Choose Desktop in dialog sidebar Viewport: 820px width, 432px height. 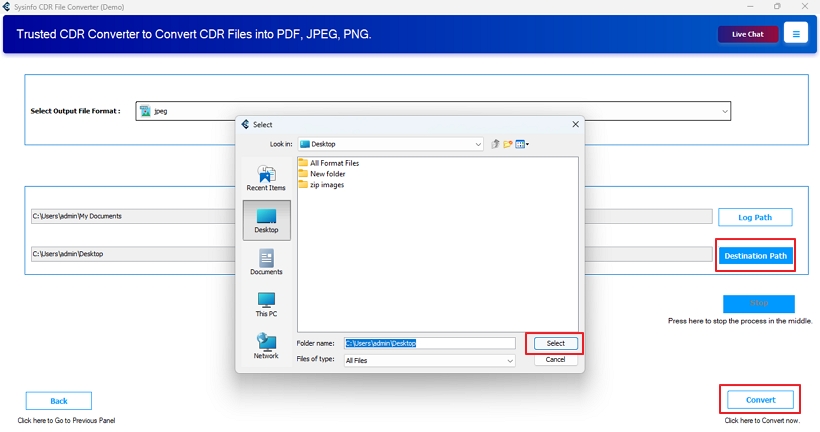[266, 220]
